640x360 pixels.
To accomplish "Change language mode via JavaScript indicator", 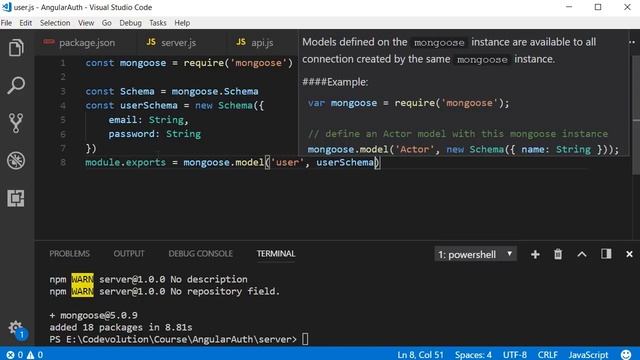I will point(588,355).
